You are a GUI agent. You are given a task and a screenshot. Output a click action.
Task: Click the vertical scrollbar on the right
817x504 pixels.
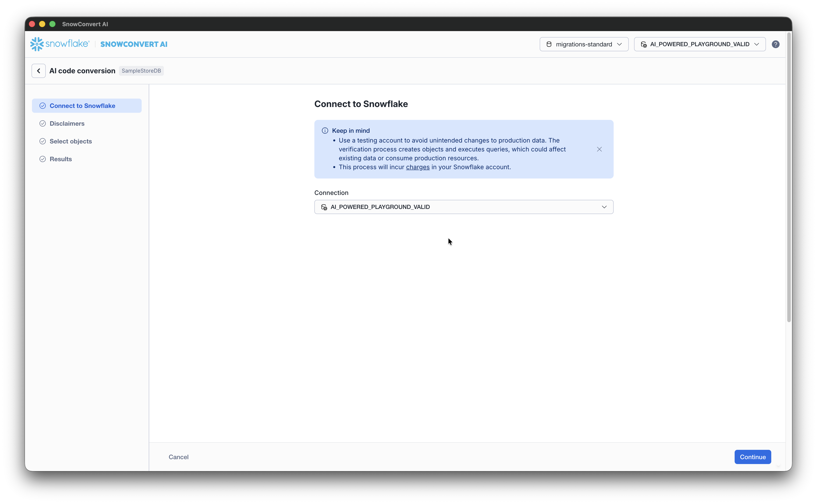tap(789, 177)
